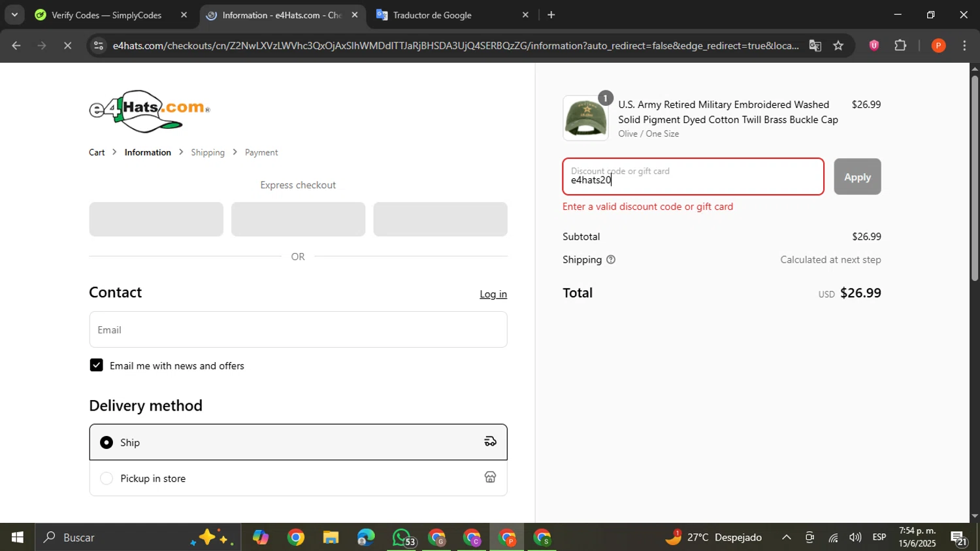Click the Total amount $26.99

coord(860,293)
